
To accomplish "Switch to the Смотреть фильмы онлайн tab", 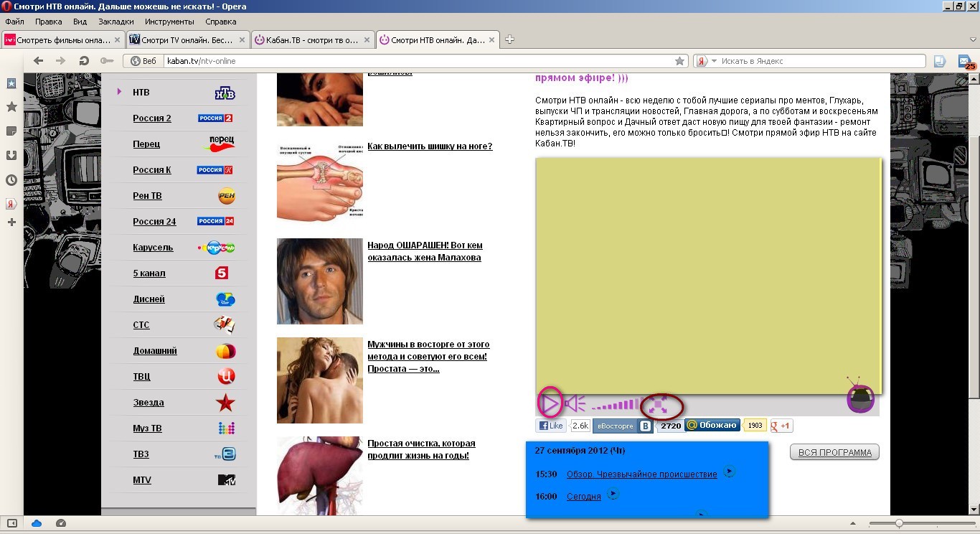I will click(63, 40).
